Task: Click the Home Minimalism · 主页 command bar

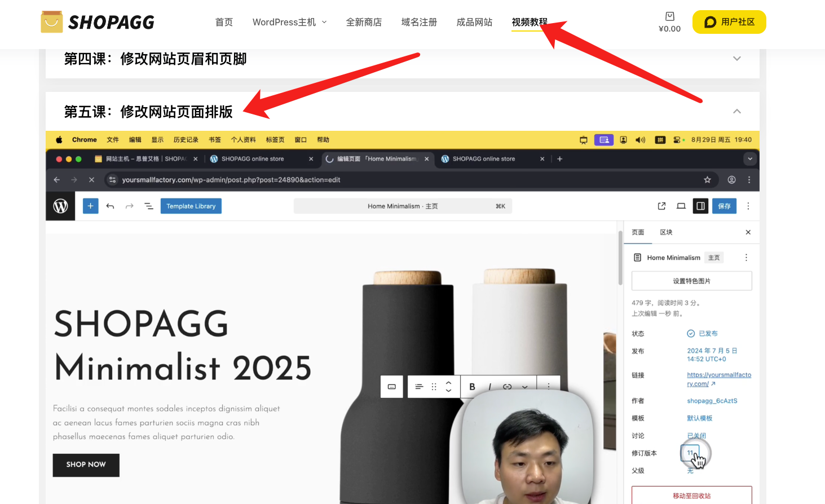Action: pos(403,206)
